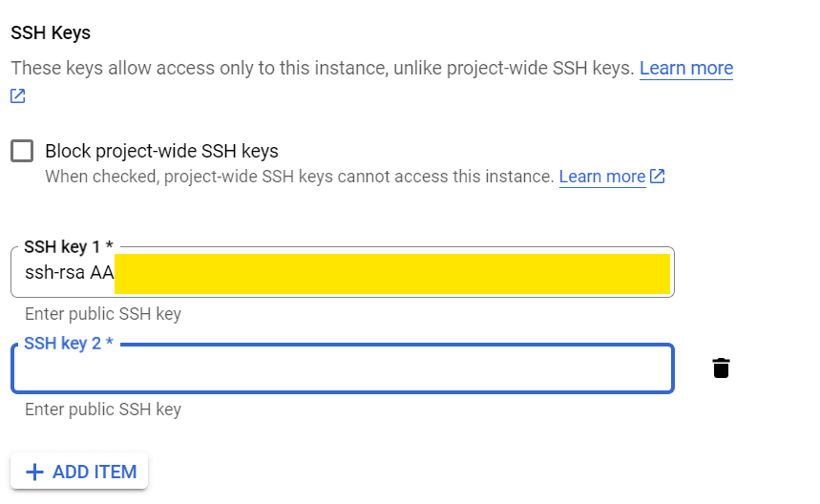The image size is (820, 504).
Task: Open external-link icon beside project-wide Learn more
Action: pyautogui.click(x=658, y=177)
